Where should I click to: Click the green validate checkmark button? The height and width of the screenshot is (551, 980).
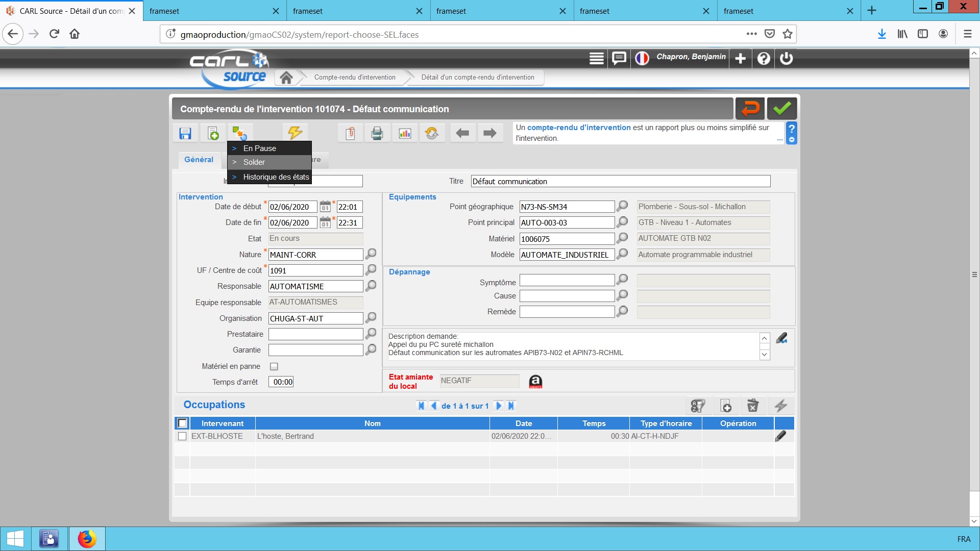tap(781, 109)
